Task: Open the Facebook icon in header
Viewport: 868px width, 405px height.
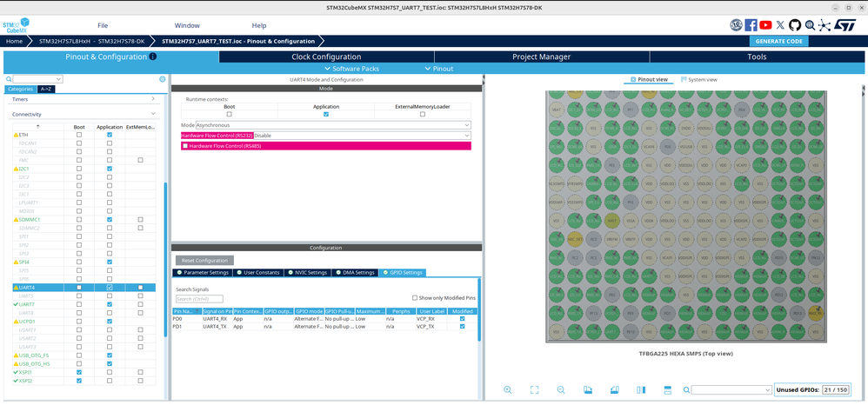Action: coord(751,25)
